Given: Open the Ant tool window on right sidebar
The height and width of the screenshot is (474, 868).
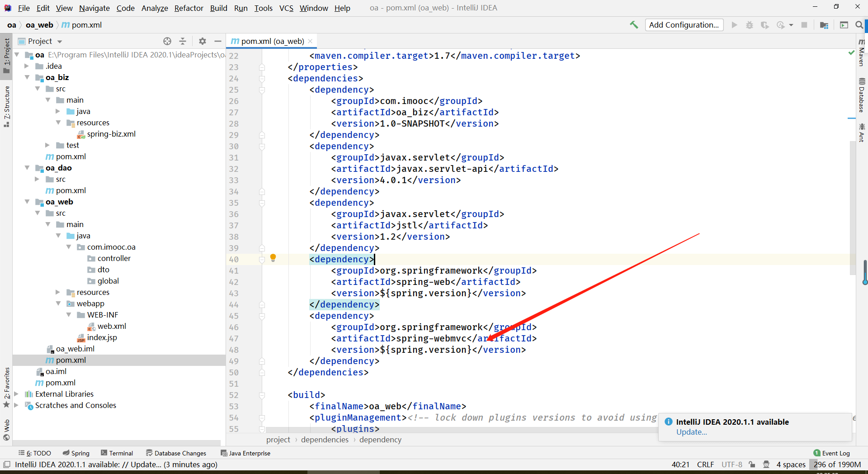Looking at the screenshot, I should pos(862,133).
